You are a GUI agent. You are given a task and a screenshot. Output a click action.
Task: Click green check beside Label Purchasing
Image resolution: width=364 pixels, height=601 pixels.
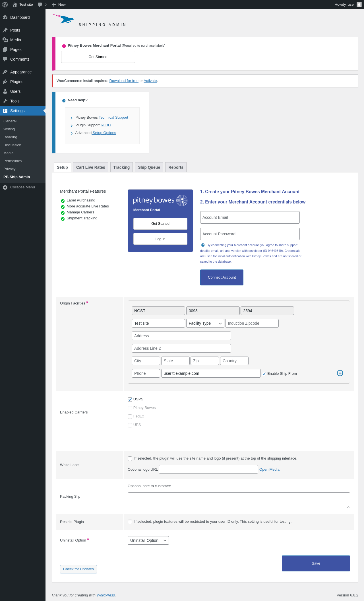click(63, 201)
